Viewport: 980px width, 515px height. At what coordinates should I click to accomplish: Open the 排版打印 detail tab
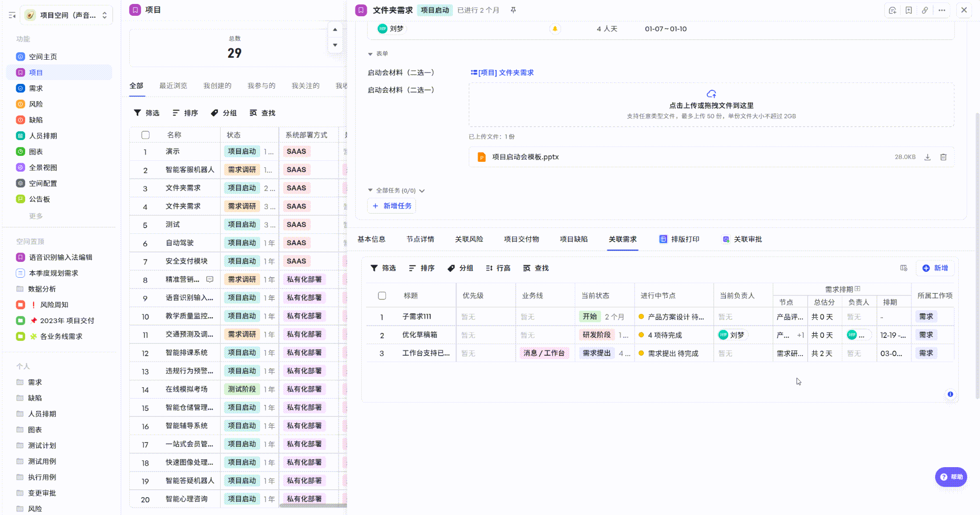[679, 239]
